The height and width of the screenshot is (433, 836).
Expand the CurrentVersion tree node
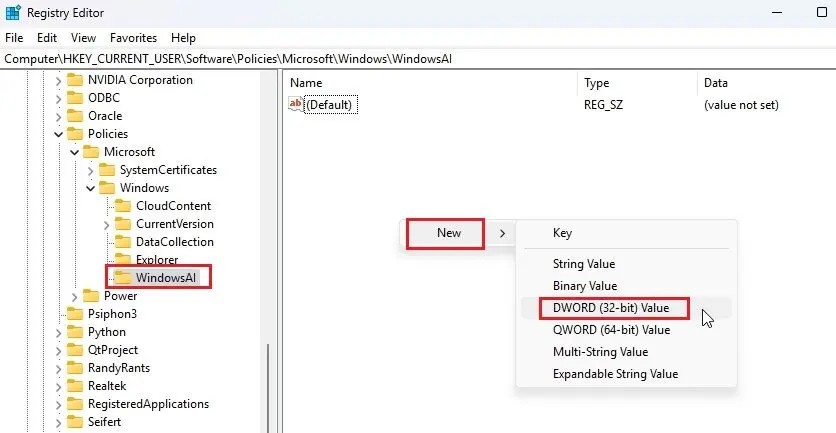point(106,224)
